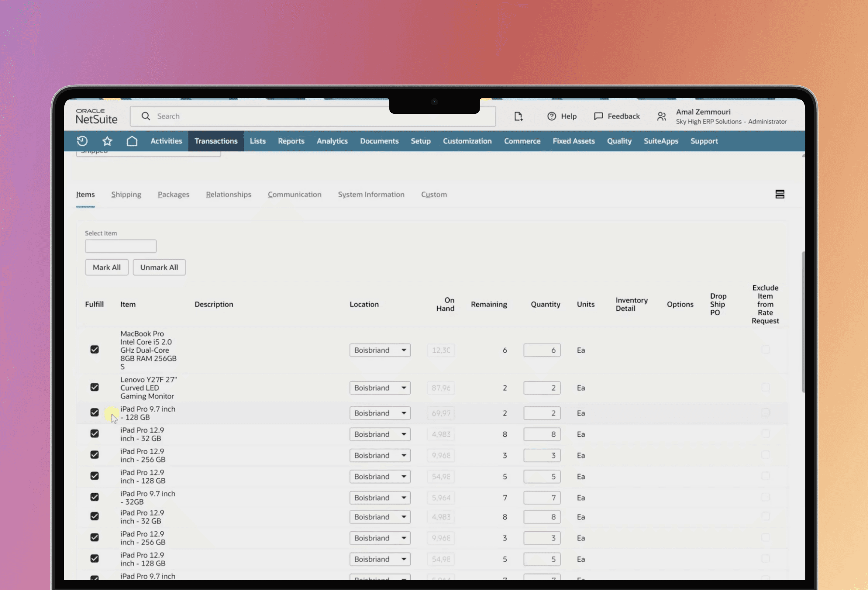868x590 pixels.
Task: Switch to the Communication subtab
Action: (294, 194)
